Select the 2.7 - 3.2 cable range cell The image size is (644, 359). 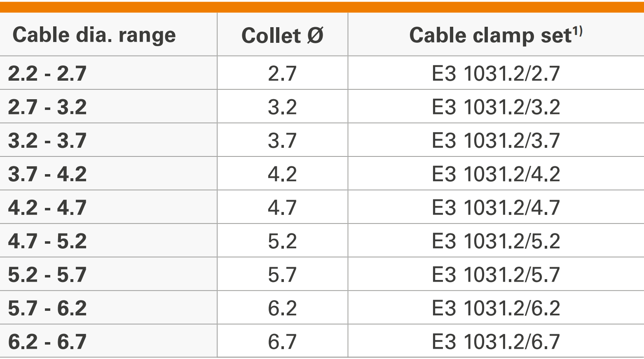coord(47,107)
